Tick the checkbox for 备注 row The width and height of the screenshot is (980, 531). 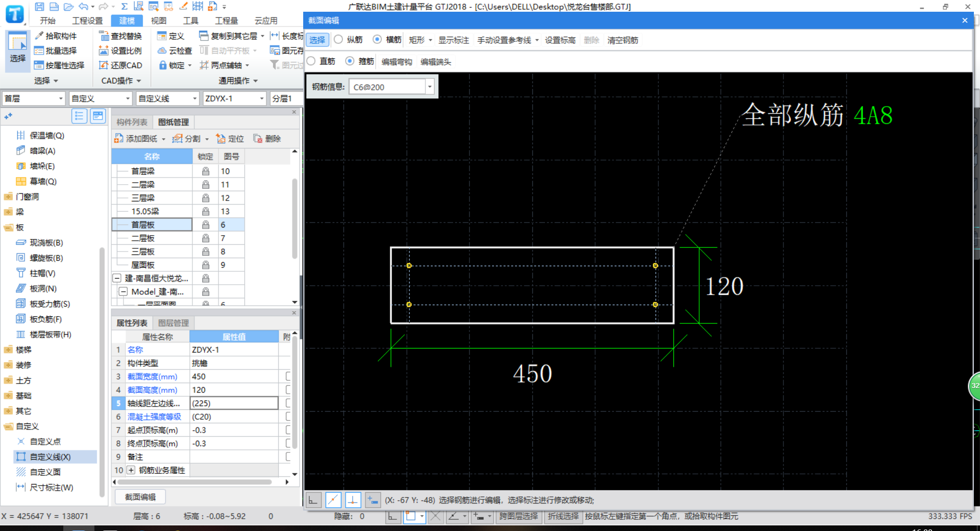pyautogui.click(x=288, y=457)
